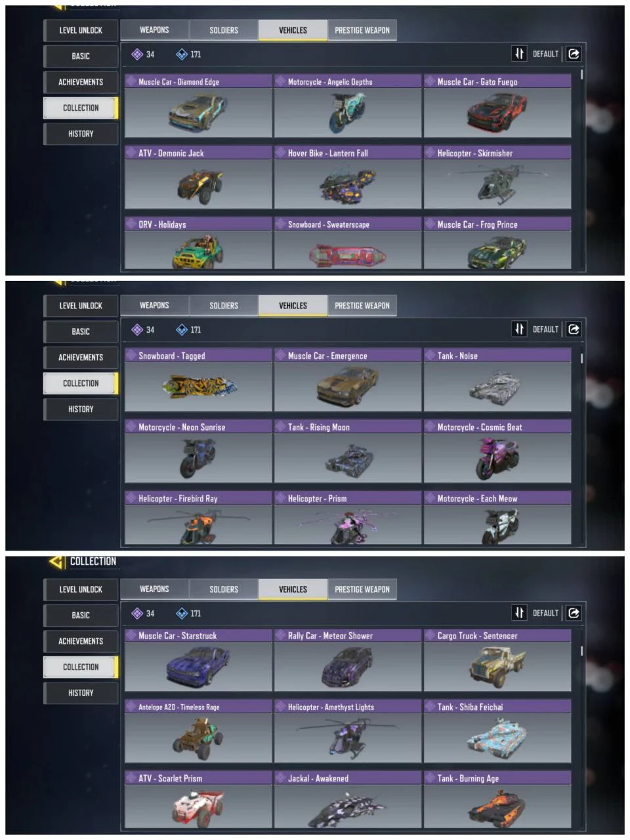Open PRESTIGE WEAPON tab above Cargo Truck - Sentencer

tap(362, 589)
